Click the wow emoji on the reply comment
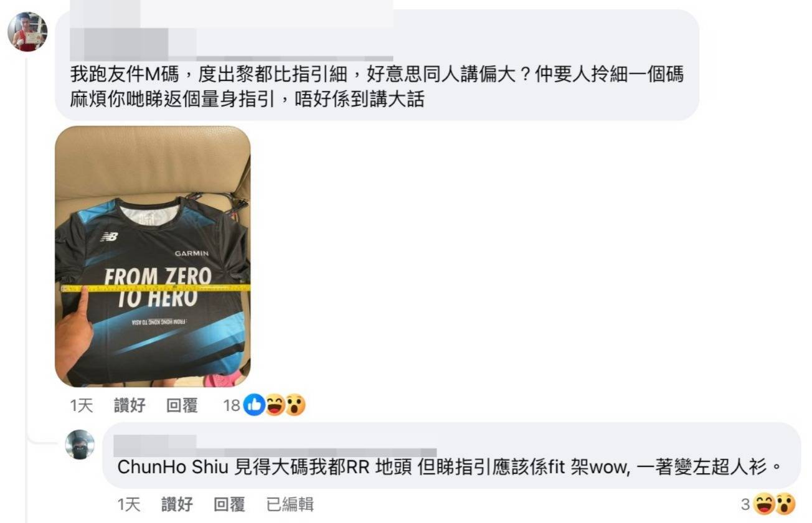This screenshot has width=812, height=523. [785, 504]
